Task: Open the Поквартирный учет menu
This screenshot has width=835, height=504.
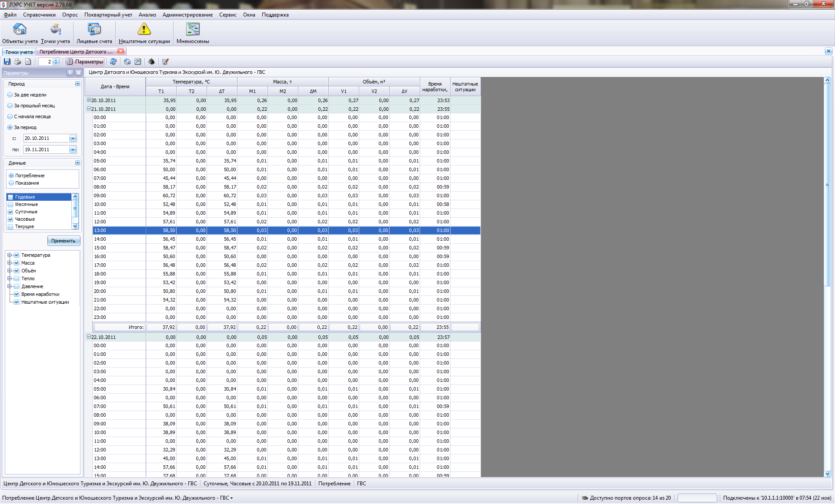Action: point(108,15)
